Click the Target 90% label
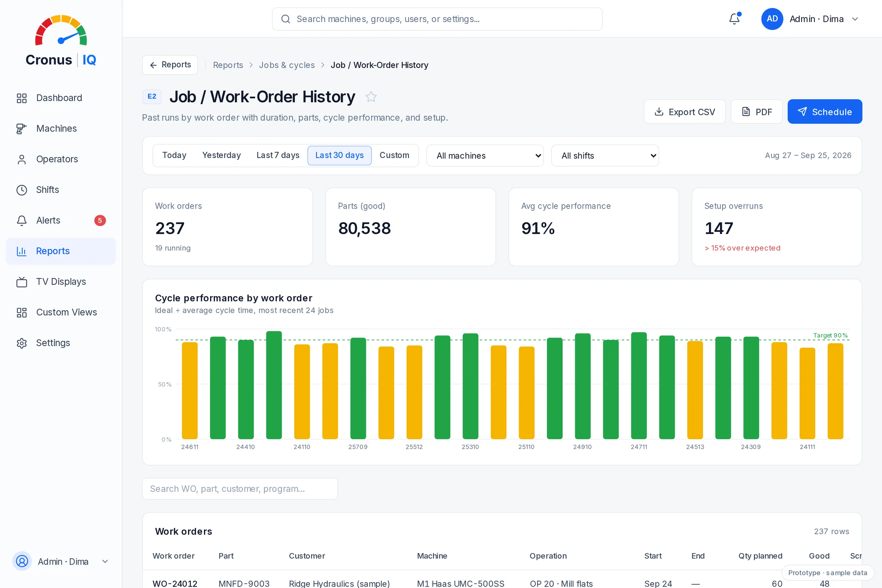This screenshot has width=882, height=588. [x=830, y=335]
